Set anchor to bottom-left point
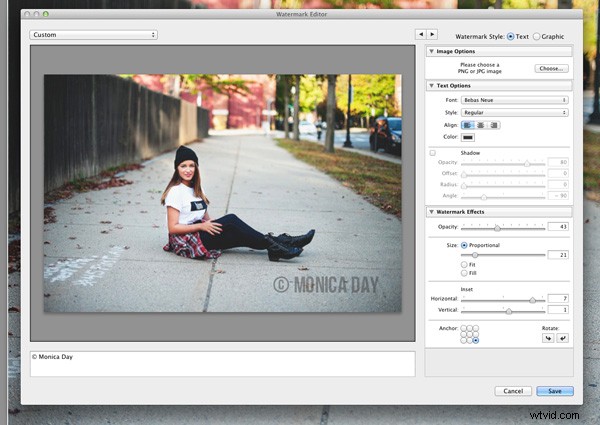The width and height of the screenshot is (600, 425). [x=463, y=340]
